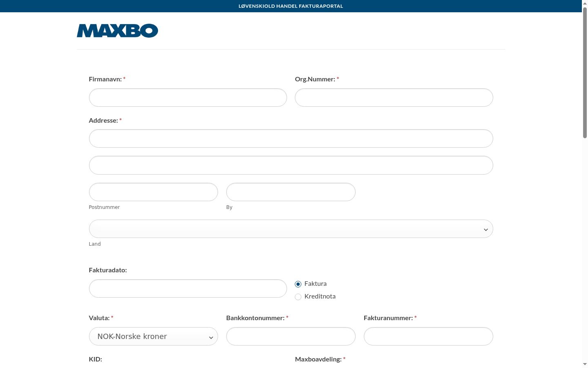Viewport: 588px width, 368px height.
Task: Click the MAXBO logo
Action: 117,31
